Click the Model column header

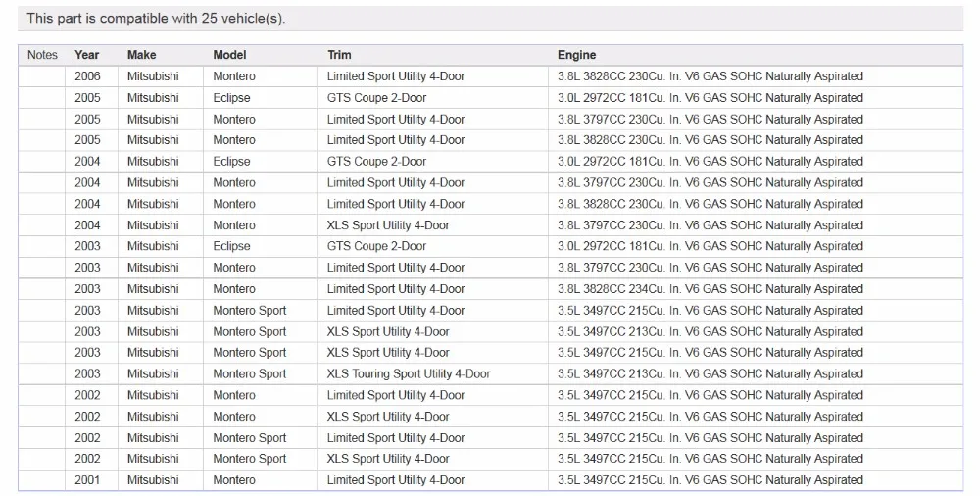[229, 55]
